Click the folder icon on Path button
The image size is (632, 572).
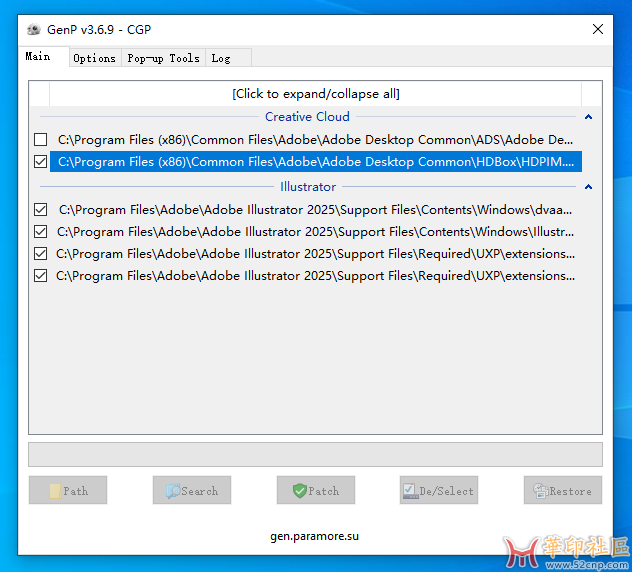point(55,491)
